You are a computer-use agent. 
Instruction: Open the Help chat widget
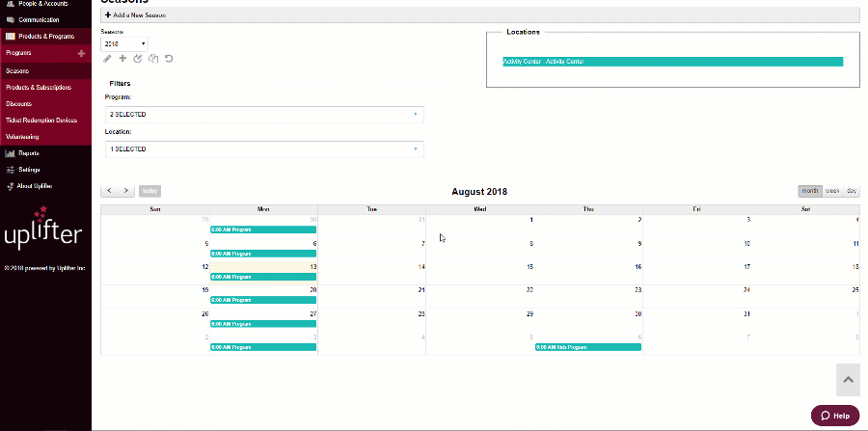pos(835,416)
